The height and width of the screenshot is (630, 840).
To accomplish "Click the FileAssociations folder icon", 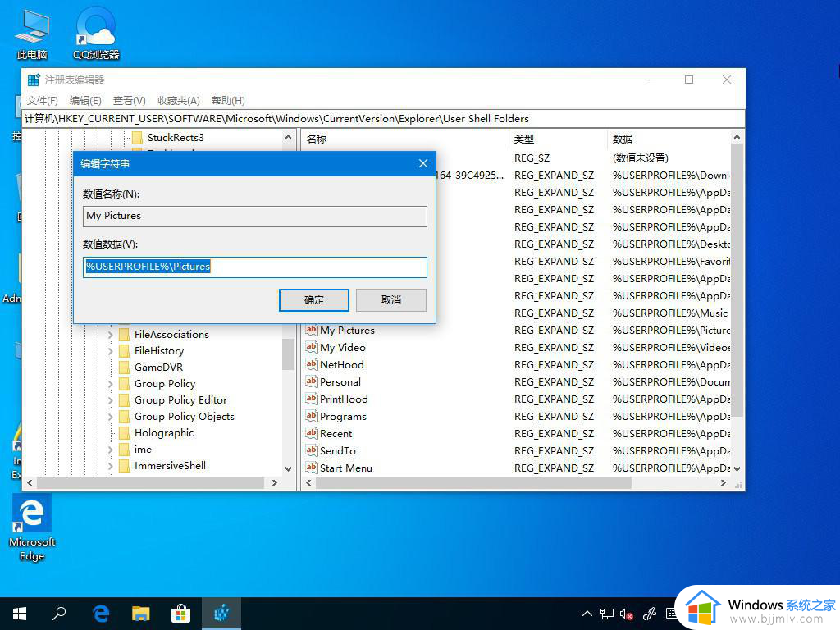I will (x=125, y=335).
